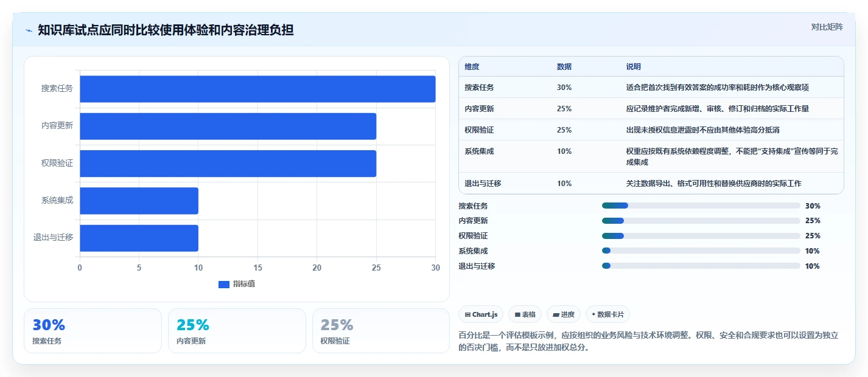Click the icon in the 进度 tag

556,315
